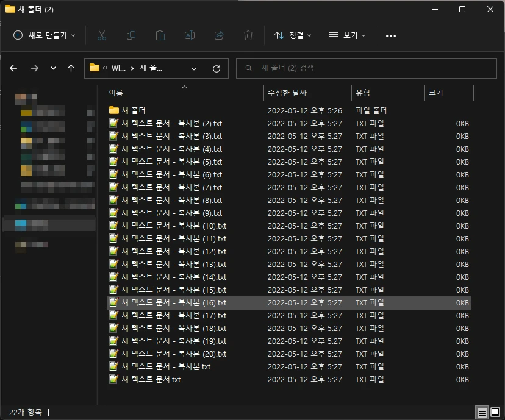
Task: Click the breadcrumb arrow after Wi...
Action: pos(132,68)
